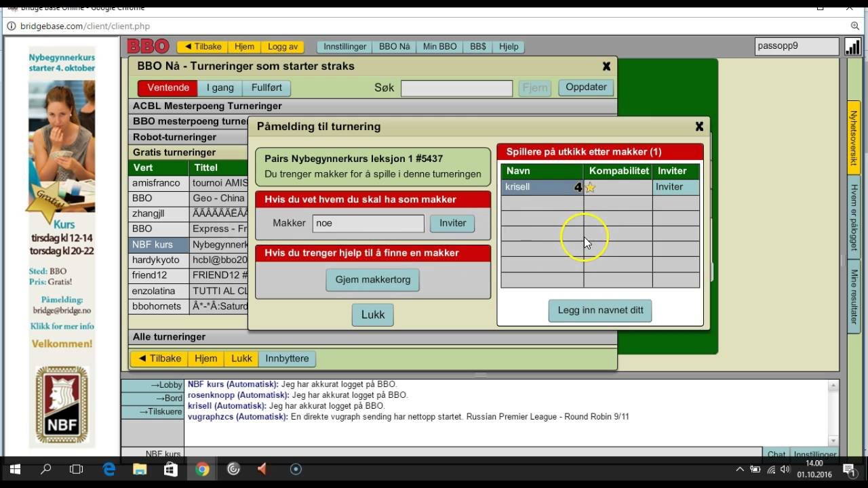Close the BBO Nå tournaments panel
Image resolution: width=868 pixels, height=488 pixels.
click(606, 66)
